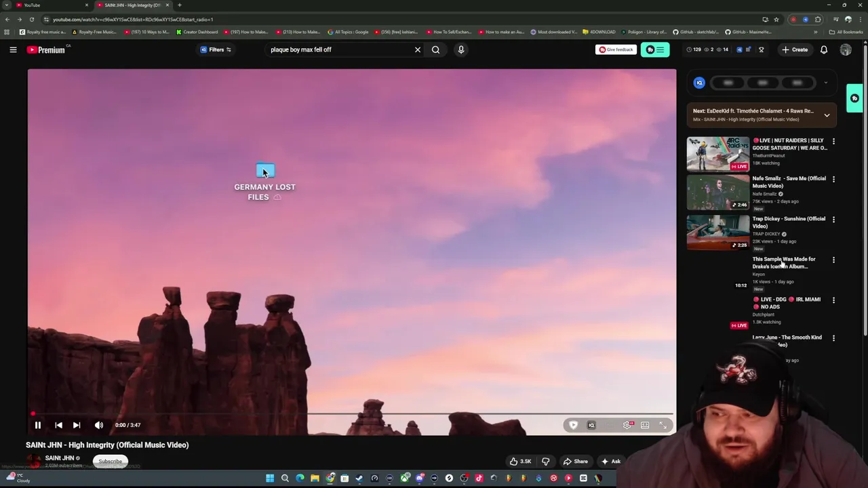Select the SAINt JHN High Integrity browser tab

[x=132, y=5]
